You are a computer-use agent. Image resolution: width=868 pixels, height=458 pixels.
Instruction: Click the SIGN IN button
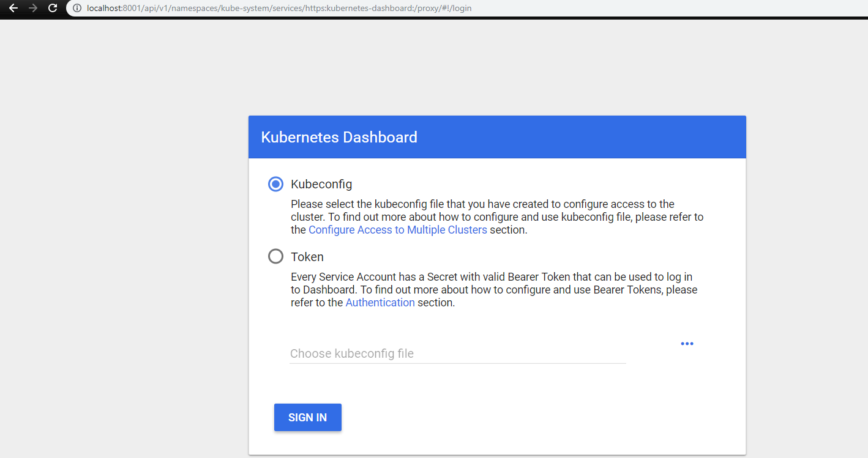[308, 418]
